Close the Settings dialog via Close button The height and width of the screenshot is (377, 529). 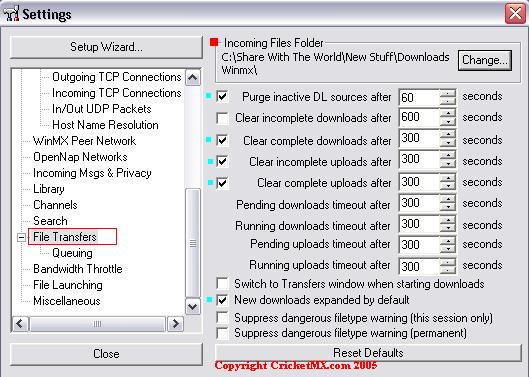click(106, 354)
